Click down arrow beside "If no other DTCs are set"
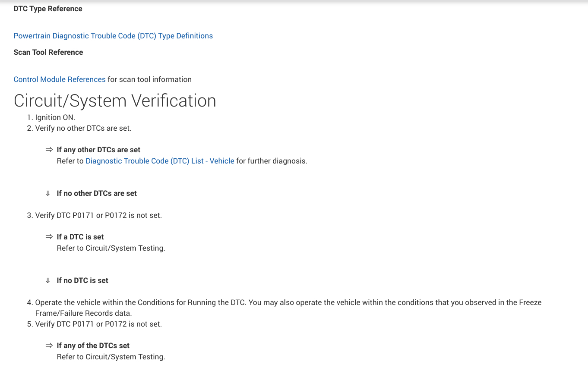Screen dimensions: 588x371 (x=48, y=193)
